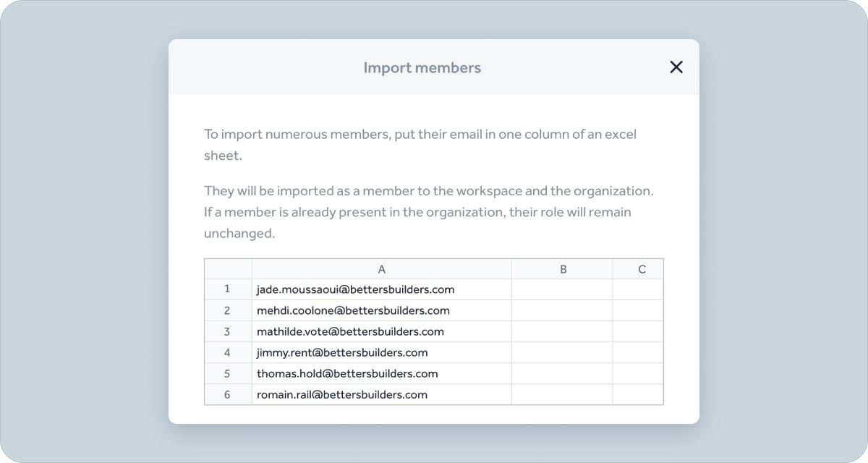Click row number 2 in the sheet
Viewport: 868px width, 463px height.
click(227, 310)
